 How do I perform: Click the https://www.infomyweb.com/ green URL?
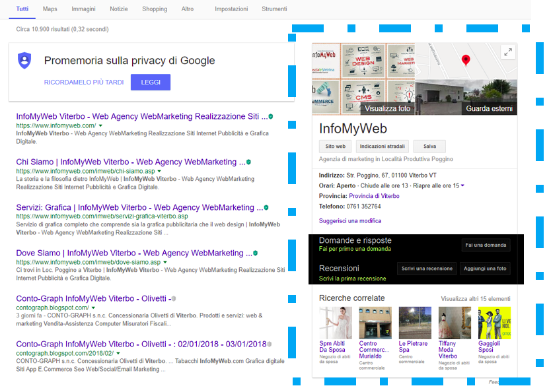[x=56, y=125]
